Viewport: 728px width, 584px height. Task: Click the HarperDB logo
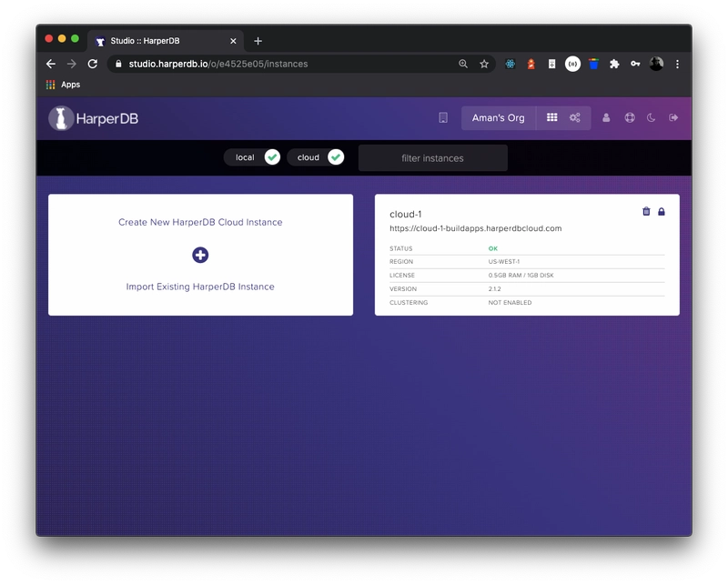(x=94, y=118)
